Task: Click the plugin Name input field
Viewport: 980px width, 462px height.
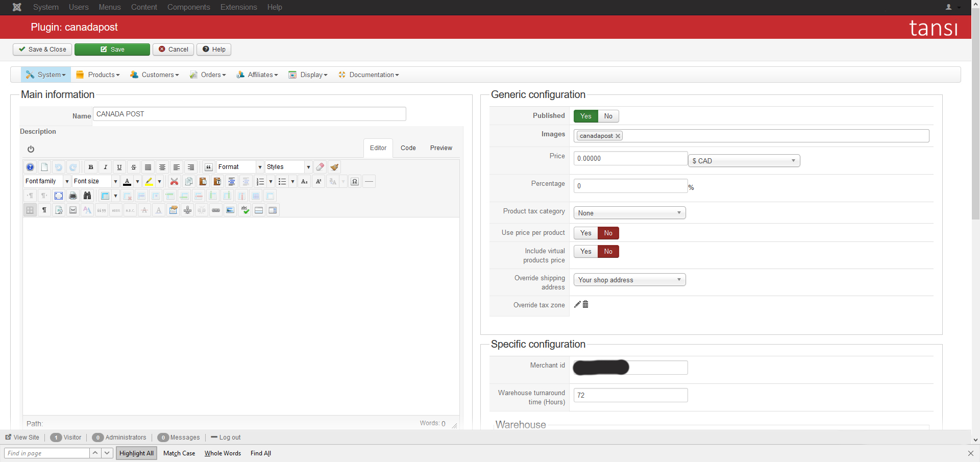Action: point(250,114)
